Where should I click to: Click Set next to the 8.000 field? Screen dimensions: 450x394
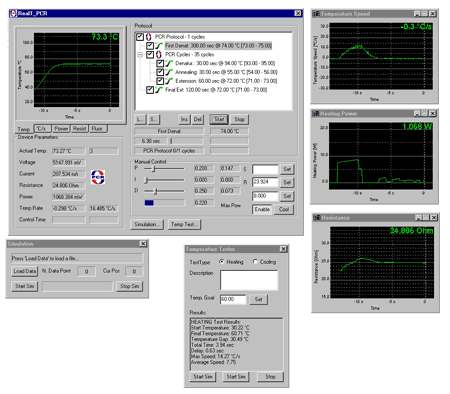pyautogui.click(x=287, y=196)
